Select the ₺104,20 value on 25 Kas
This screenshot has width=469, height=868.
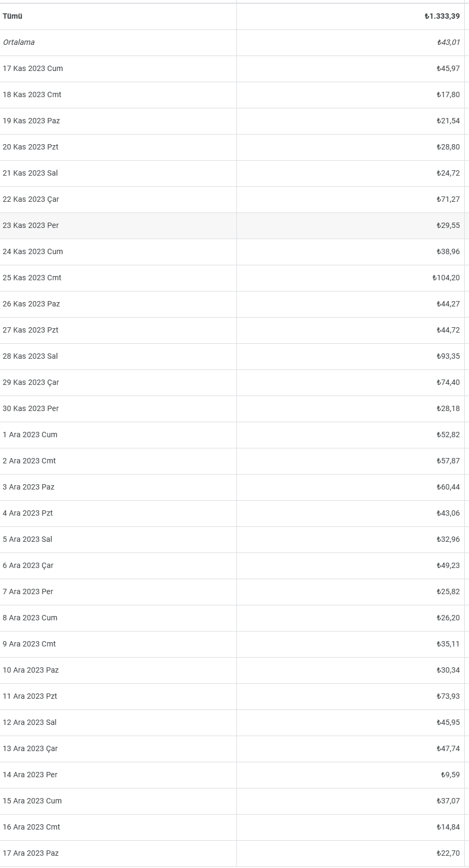446,278
